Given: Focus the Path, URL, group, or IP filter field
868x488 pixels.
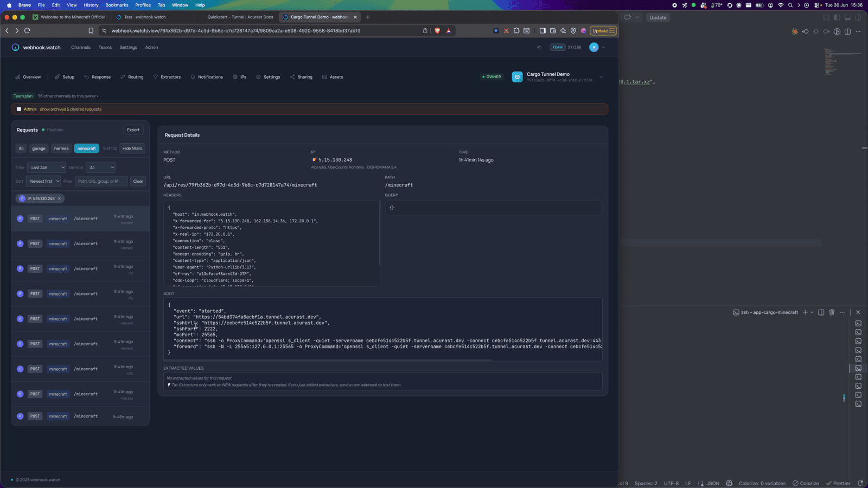Looking at the screenshot, I should (101, 181).
